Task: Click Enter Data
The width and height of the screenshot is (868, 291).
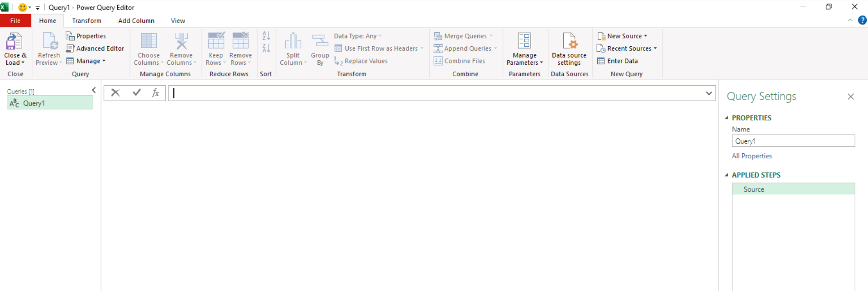Action: point(617,61)
